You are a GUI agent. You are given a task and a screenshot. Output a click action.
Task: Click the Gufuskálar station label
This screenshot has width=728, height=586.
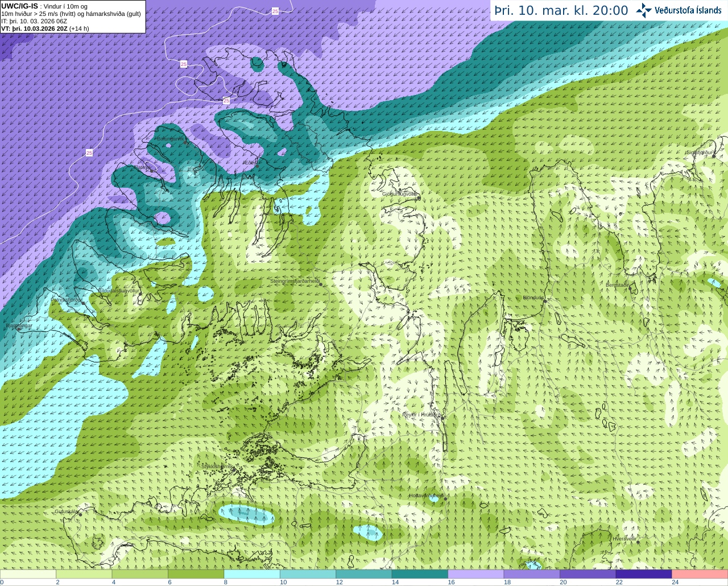tap(67, 511)
